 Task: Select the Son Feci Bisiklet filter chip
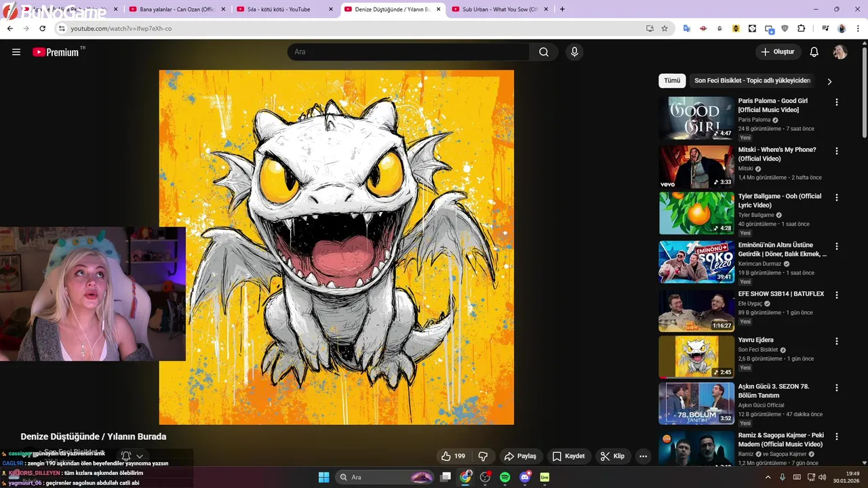(x=752, y=81)
